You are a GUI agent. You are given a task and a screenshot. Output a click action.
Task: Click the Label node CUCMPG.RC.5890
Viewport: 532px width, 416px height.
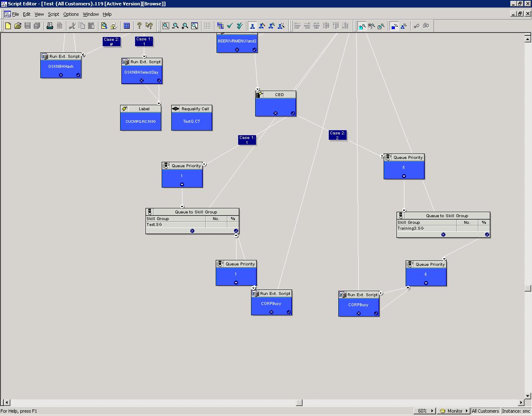[x=140, y=118]
